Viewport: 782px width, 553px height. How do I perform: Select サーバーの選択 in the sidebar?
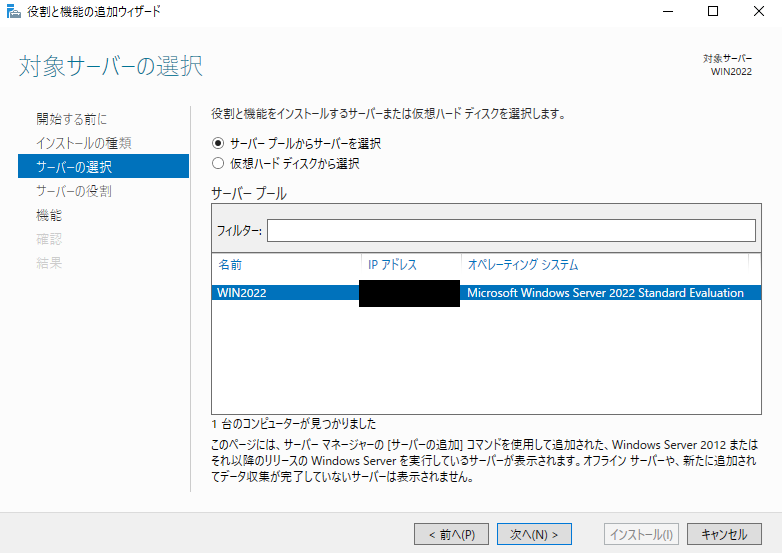[74, 167]
